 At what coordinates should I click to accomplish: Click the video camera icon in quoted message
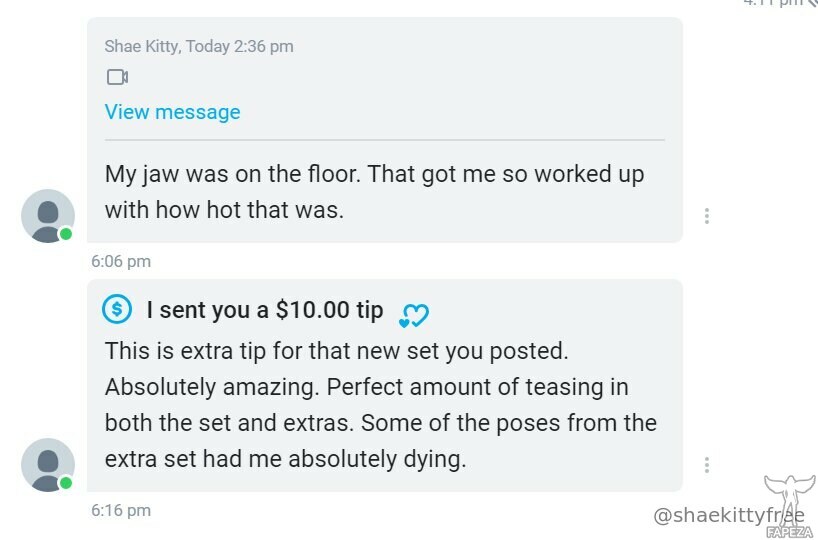[x=117, y=77]
